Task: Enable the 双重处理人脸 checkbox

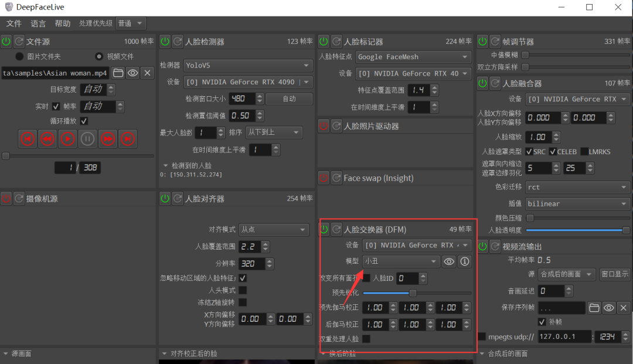Action: pos(366,339)
